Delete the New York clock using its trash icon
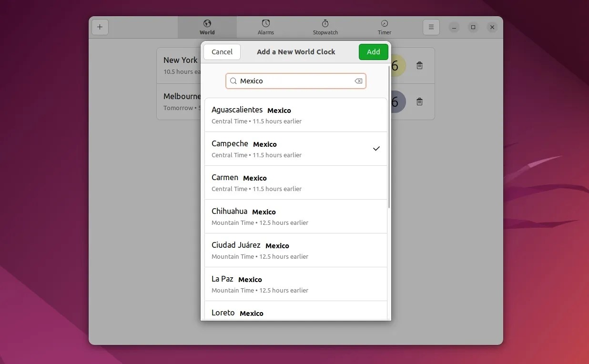 [419, 65]
